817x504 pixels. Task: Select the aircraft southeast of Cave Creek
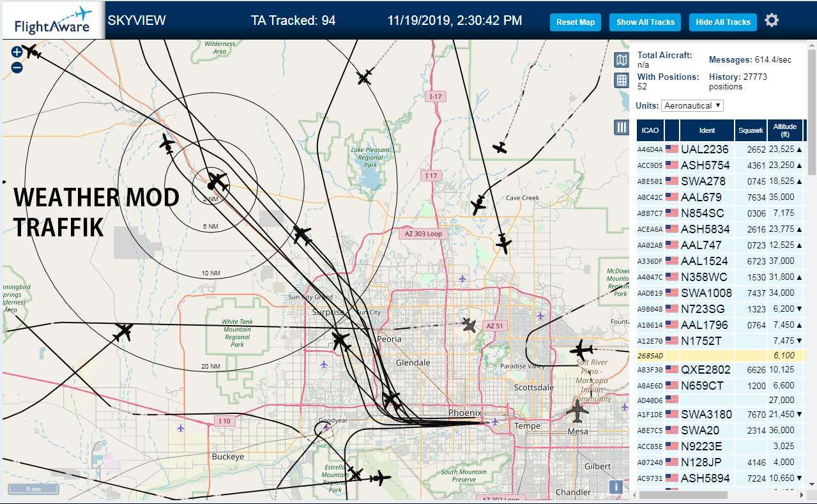(504, 244)
